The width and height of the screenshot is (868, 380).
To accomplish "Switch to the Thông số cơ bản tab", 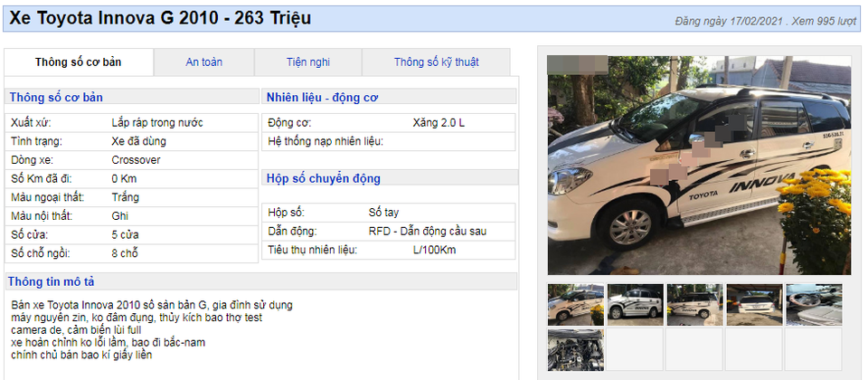I will coord(78,62).
